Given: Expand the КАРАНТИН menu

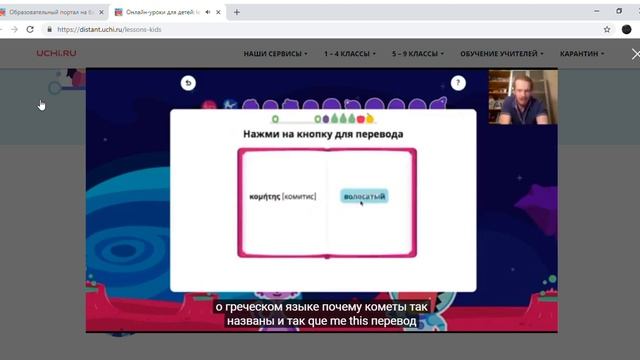Looking at the screenshot, I should pyautogui.click(x=582, y=53).
